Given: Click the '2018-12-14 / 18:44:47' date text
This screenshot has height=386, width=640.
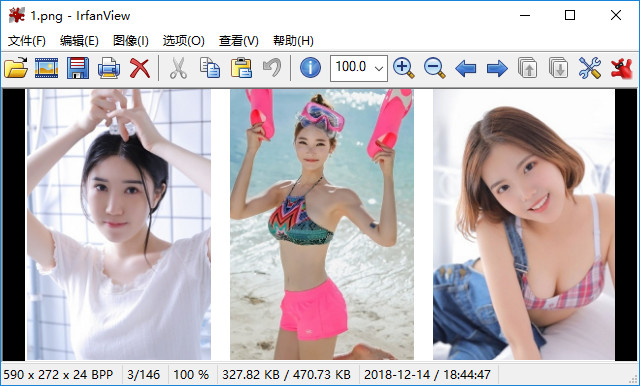Looking at the screenshot, I should point(427,375).
